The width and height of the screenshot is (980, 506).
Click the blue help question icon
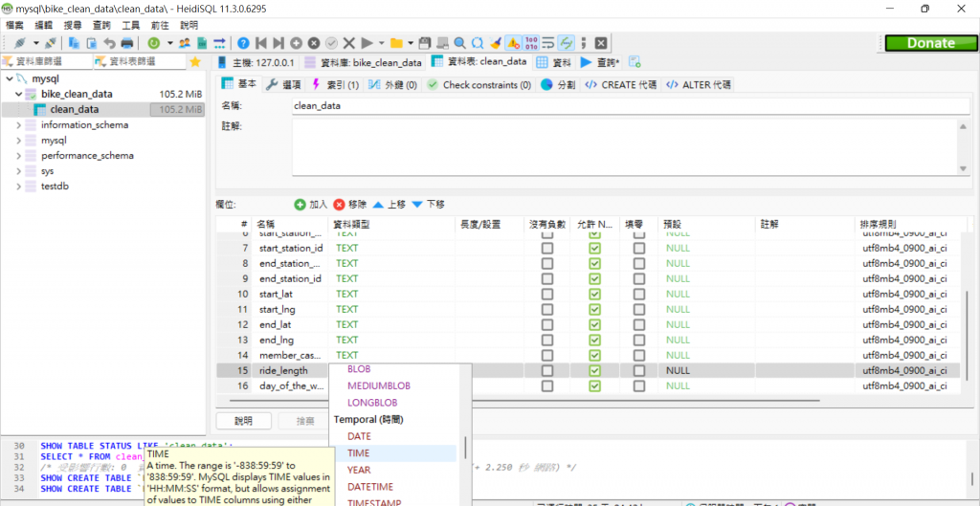244,43
